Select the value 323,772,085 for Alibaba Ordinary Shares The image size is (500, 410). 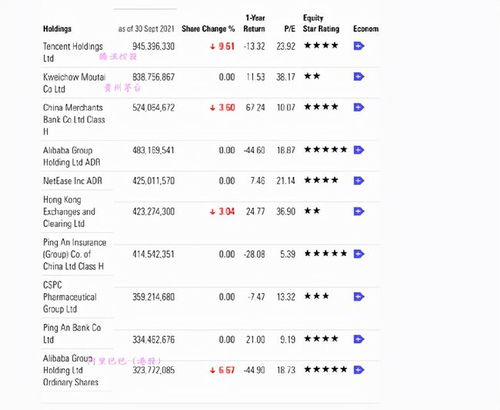point(153,370)
